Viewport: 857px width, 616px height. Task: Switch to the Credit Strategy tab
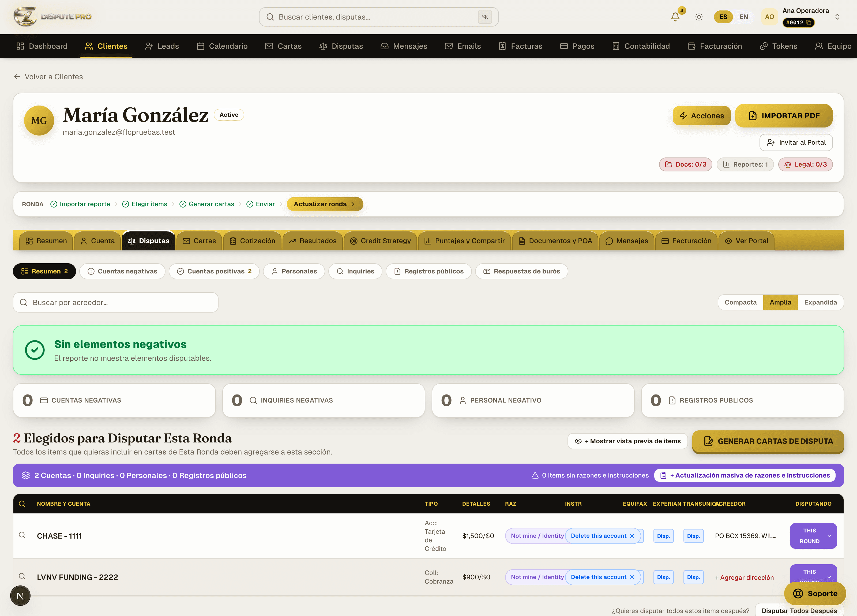pos(380,241)
